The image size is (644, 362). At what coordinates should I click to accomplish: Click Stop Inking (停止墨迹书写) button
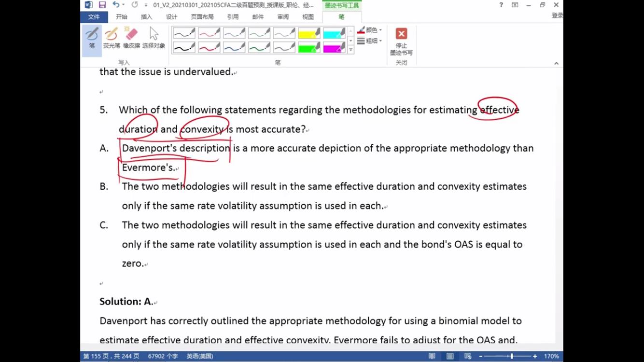401,42
